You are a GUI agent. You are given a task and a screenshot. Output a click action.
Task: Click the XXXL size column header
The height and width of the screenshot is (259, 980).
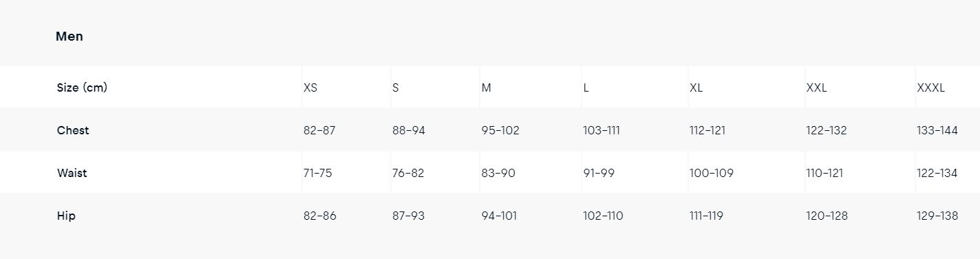930,88
